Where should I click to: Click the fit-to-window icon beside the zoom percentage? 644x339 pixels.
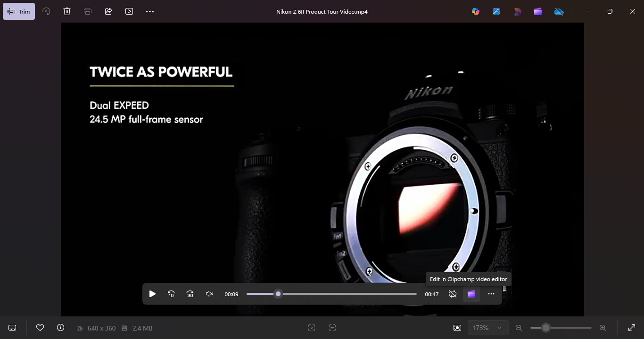click(x=457, y=328)
